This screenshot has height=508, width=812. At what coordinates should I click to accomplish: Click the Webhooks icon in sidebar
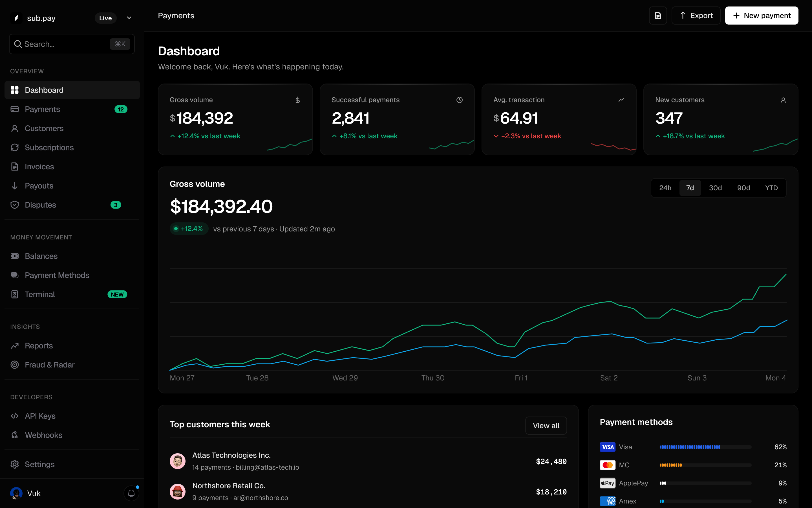click(x=15, y=435)
